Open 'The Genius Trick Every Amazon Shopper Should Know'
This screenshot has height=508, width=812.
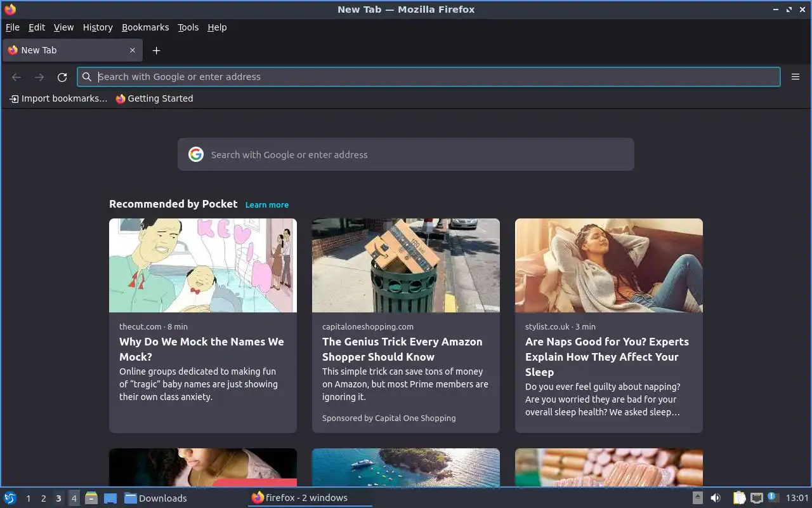[402, 349]
